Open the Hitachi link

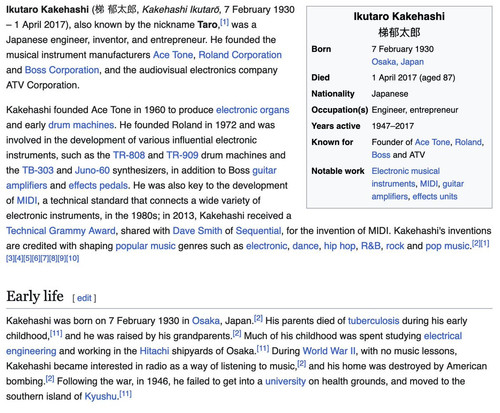(x=154, y=351)
